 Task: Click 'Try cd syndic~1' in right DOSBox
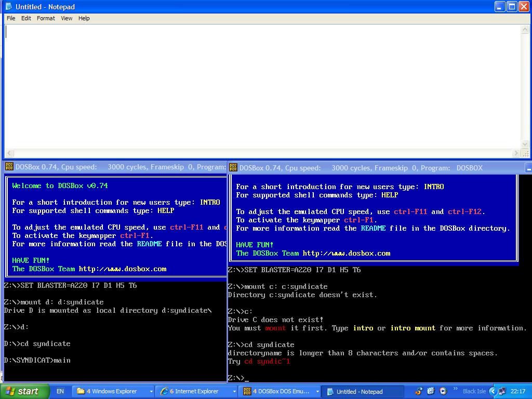(x=259, y=362)
